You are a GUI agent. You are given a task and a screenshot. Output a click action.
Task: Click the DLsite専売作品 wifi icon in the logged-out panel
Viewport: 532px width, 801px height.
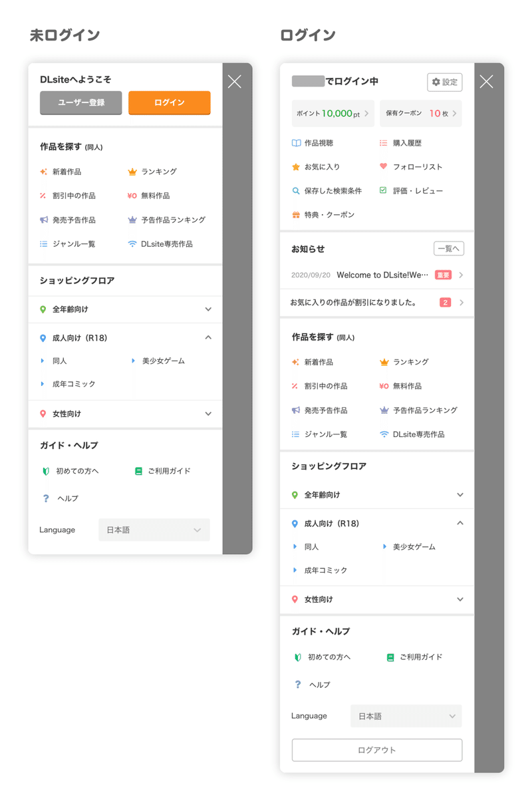[x=132, y=244]
